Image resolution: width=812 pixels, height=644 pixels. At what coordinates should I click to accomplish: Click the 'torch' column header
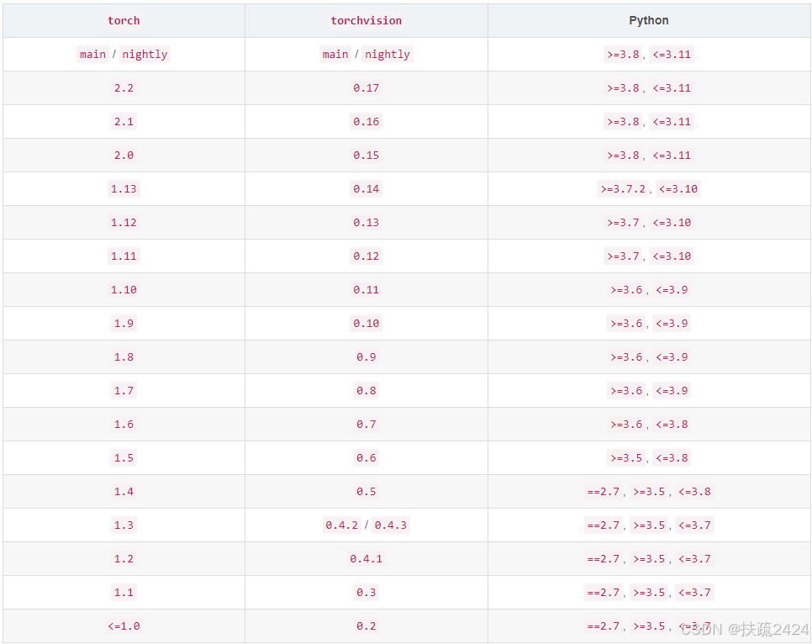point(124,21)
